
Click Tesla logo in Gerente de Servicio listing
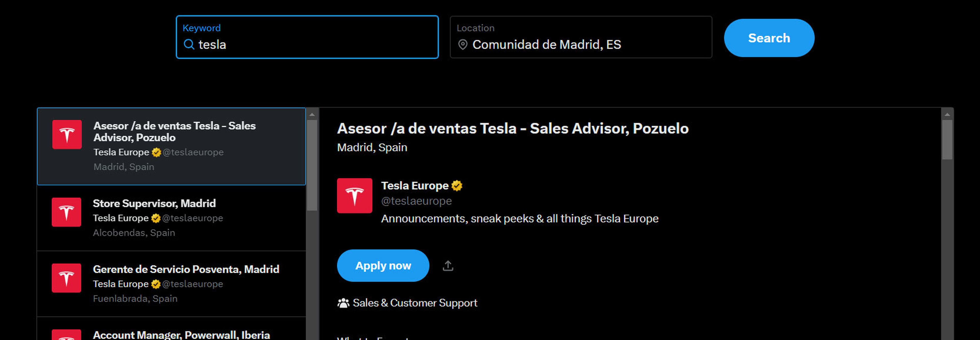coord(67,278)
